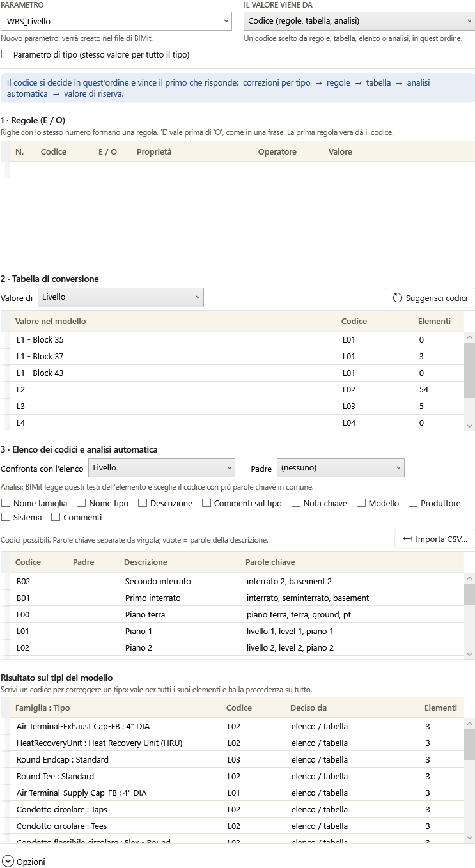Open the Confronta con l'elenco dropdown
This screenshot has height=868, width=475.
162,468
